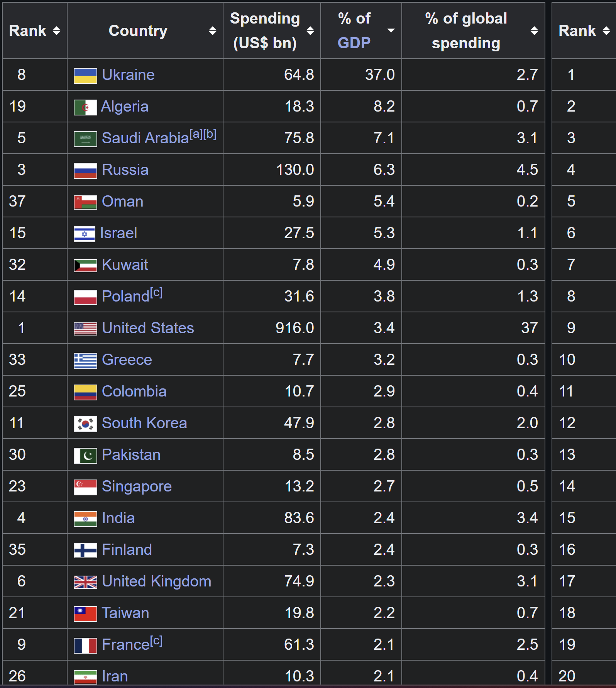Open footnote [a] next to Saudi Arabia
Image resolution: width=616 pixels, height=688 pixels.
click(196, 134)
